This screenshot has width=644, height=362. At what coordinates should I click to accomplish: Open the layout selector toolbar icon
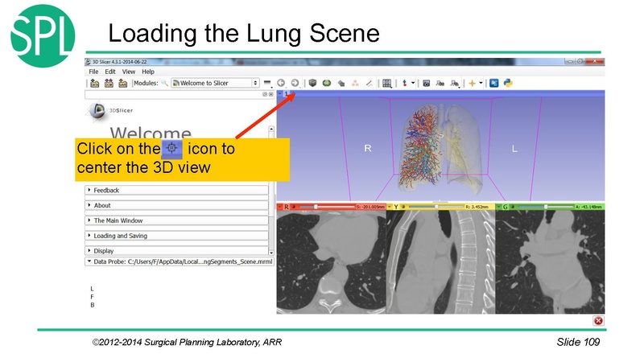tap(387, 84)
